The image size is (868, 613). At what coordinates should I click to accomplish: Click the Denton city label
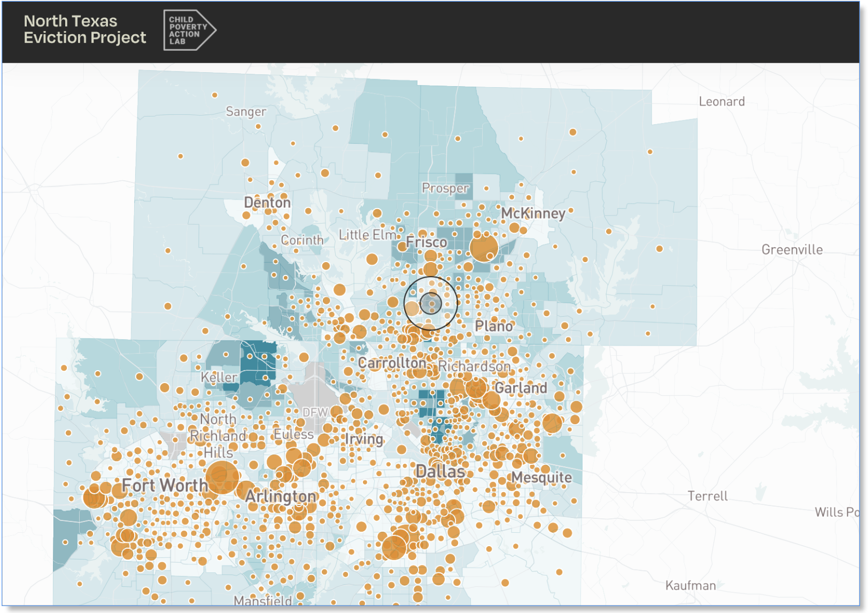point(267,203)
